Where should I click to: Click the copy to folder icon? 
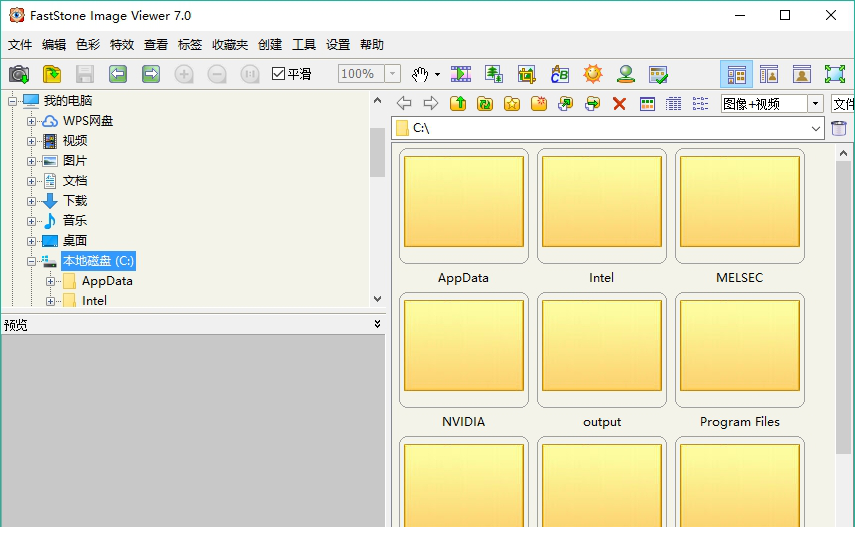(x=565, y=103)
